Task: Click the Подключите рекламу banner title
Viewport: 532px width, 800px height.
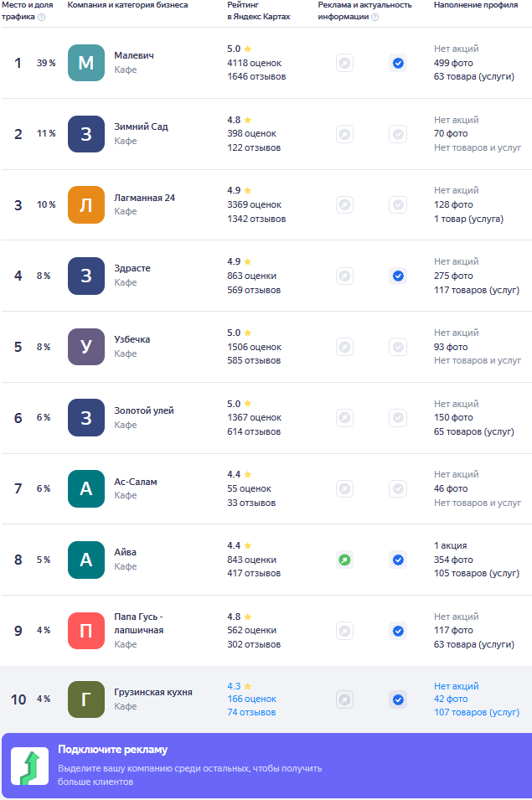Action: click(x=112, y=750)
